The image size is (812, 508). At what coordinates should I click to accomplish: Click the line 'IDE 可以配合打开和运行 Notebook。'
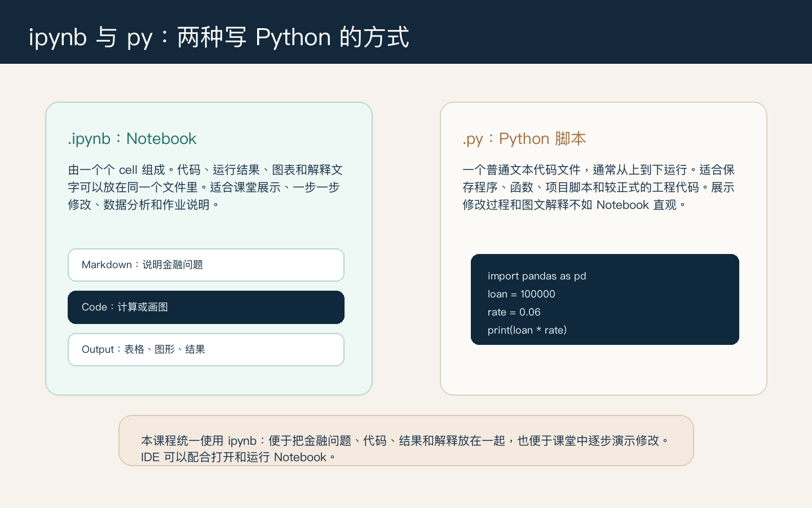[x=239, y=457]
